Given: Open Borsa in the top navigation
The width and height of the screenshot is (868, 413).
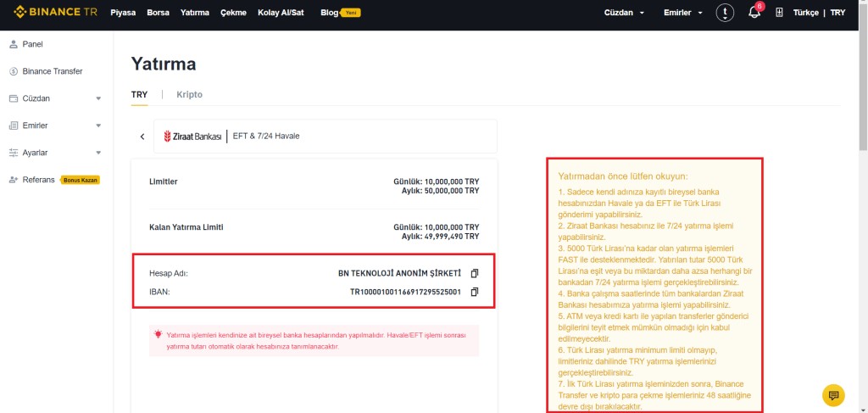Looking at the screenshot, I should tap(159, 13).
